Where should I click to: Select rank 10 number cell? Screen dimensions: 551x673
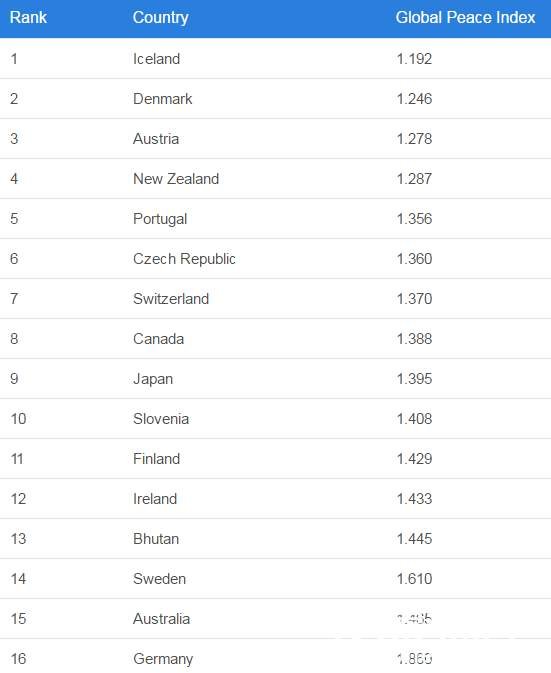(x=18, y=418)
